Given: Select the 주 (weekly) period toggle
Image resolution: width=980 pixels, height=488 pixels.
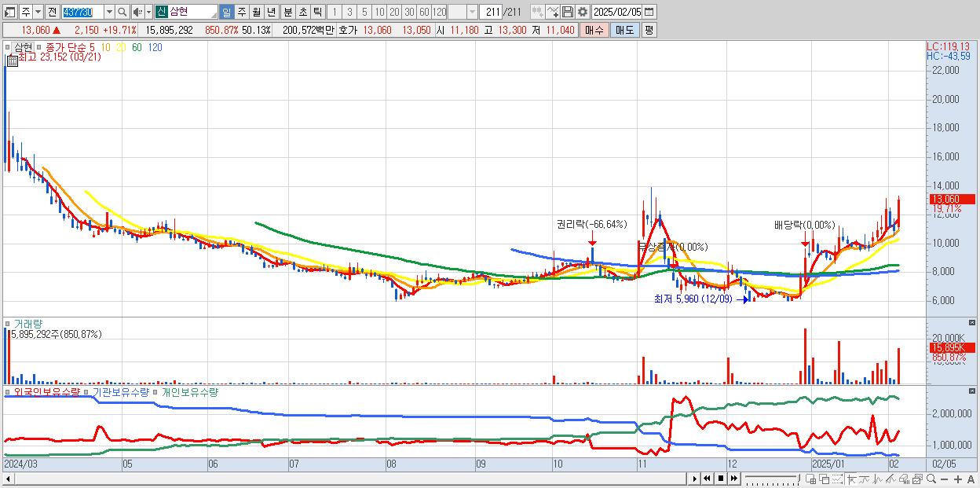Looking at the screenshot, I should tap(241, 12).
